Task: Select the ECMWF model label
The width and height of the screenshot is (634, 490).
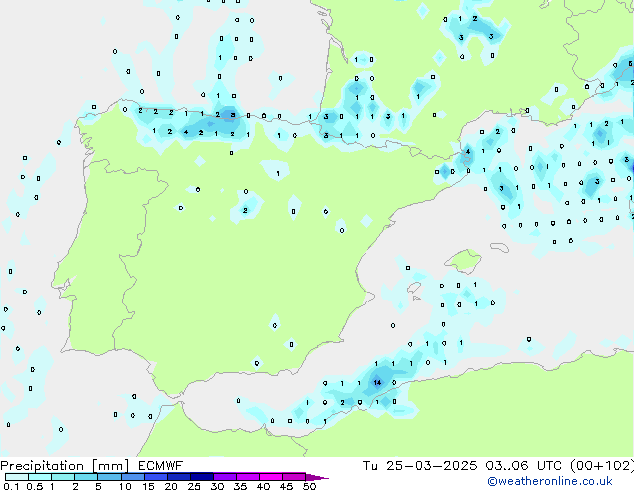Action: [x=161, y=466]
